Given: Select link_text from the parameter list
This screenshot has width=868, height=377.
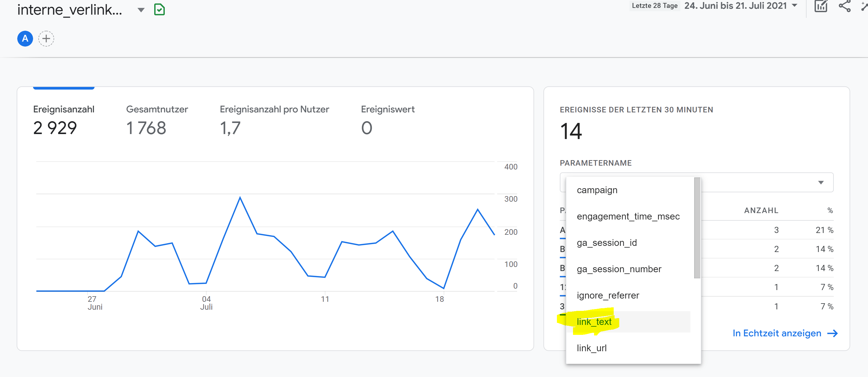Looking at the screenshot, I should click(594, 322).
